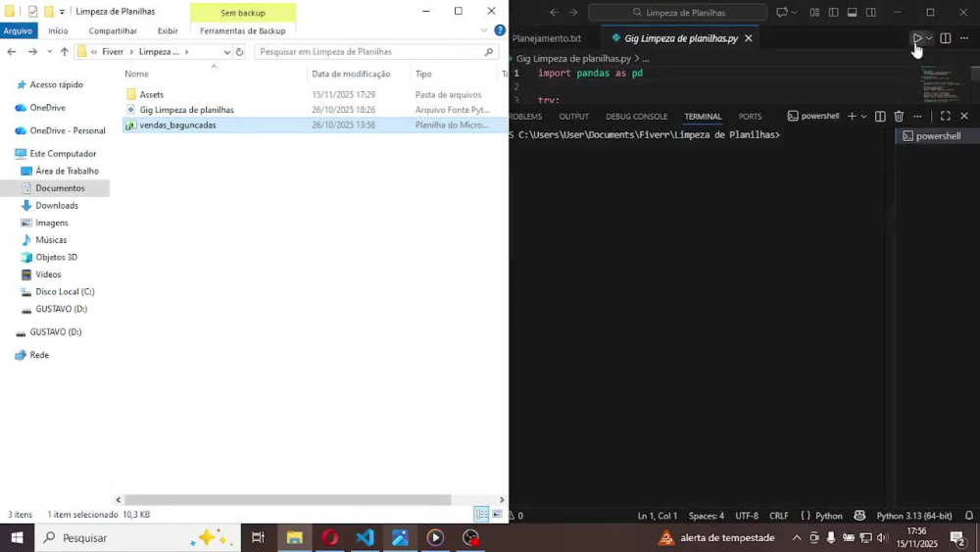Select the Gig Limpeza de planilhas file
Screen dimensions: 980x552
[x=187, y=110]
